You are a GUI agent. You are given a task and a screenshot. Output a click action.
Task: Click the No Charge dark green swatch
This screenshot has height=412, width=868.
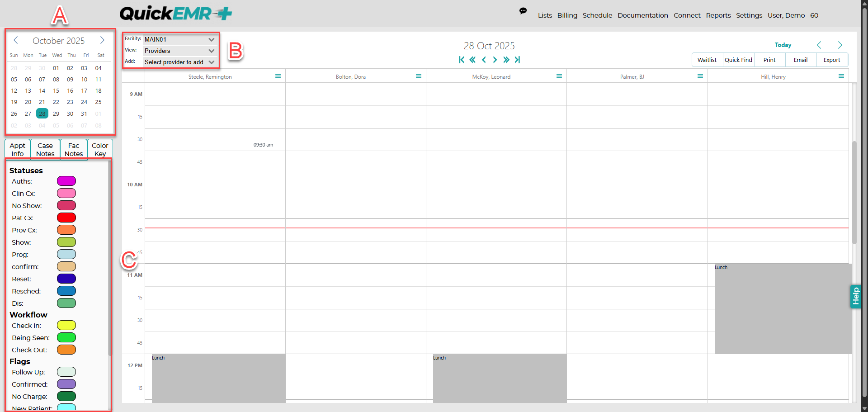coord(66,396)
